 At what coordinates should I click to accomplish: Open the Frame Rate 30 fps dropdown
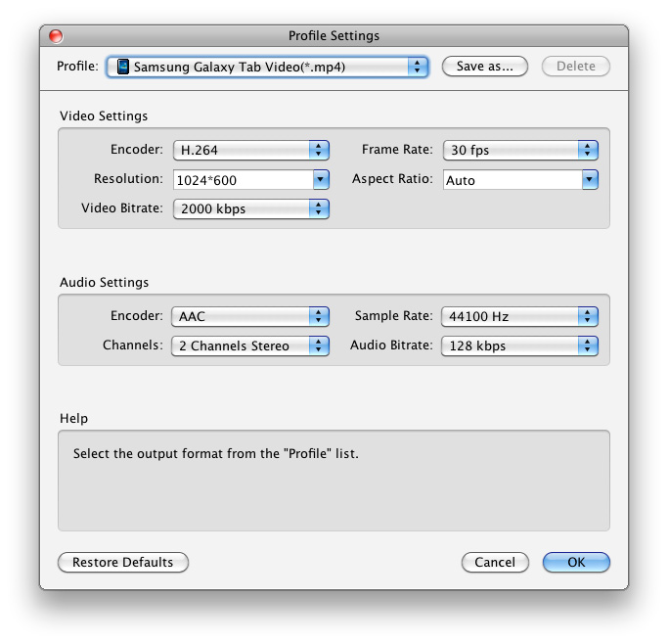click(520, 150)
